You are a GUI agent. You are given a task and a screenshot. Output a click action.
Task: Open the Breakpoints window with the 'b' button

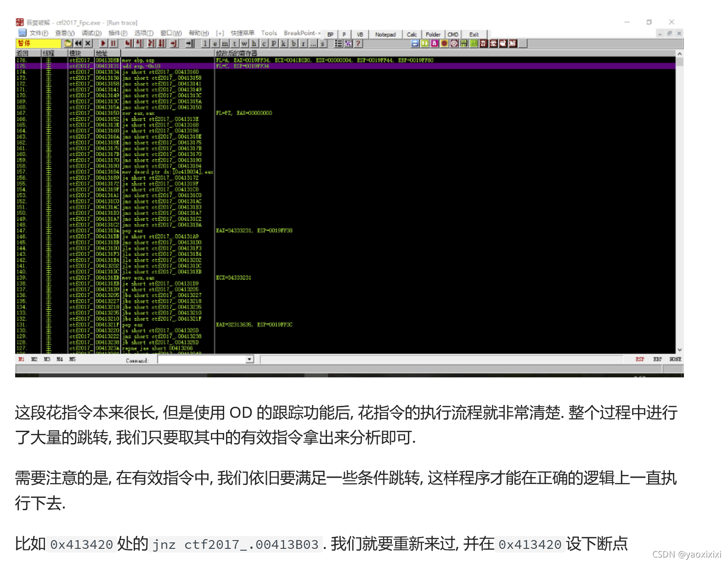293,43
